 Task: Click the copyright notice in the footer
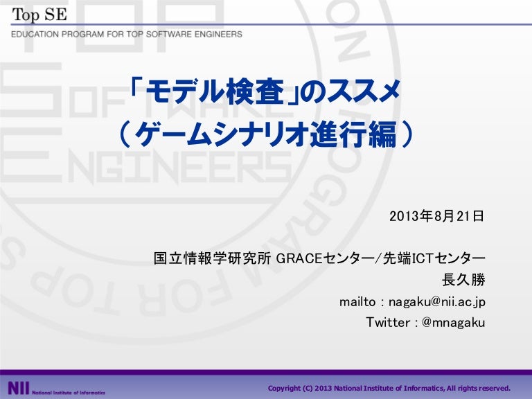389,388
